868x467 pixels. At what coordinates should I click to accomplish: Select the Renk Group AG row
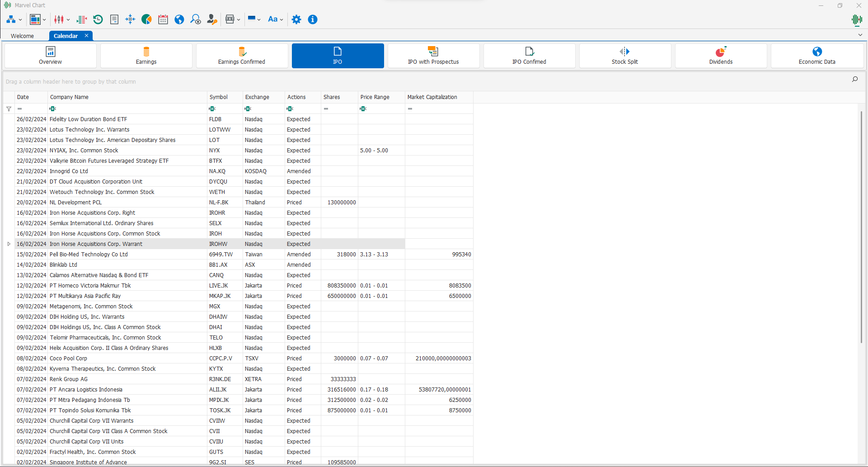244,379
